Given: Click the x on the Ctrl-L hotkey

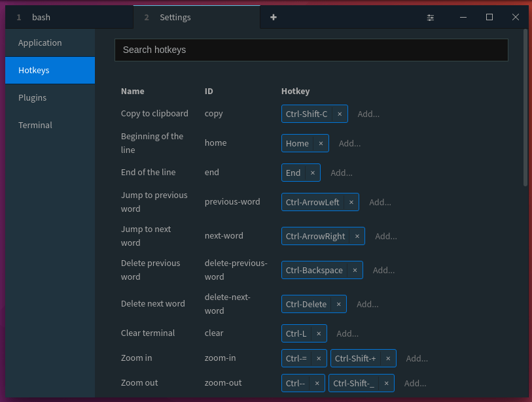Looking at the screenshot, I should 319,333.
